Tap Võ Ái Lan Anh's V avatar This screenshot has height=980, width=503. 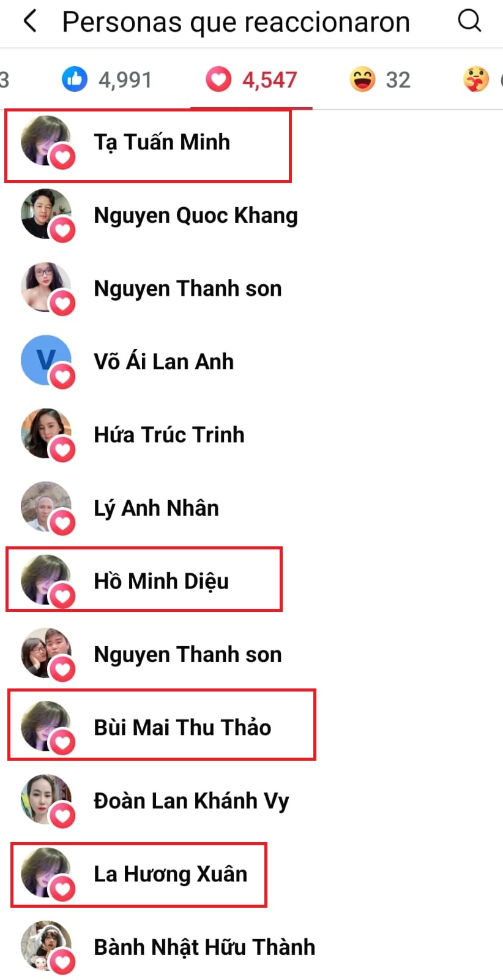[x=46, y=360]
